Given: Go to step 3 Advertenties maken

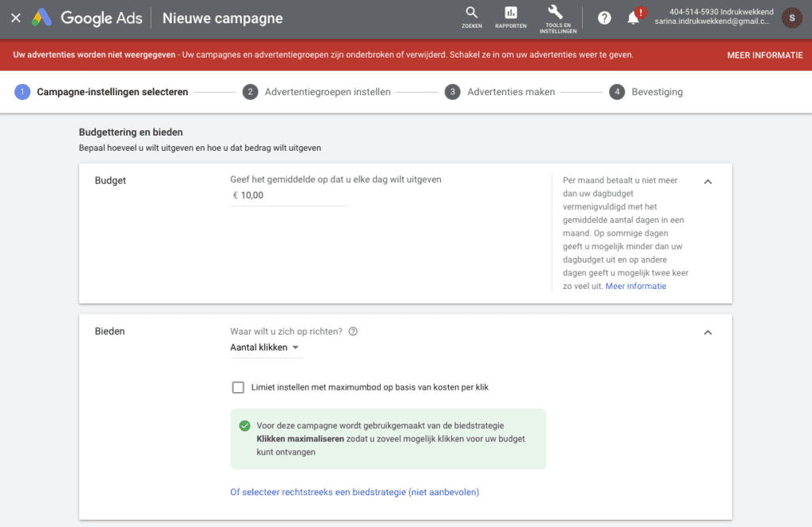Looking at the screenshot, I should (500, 92).
